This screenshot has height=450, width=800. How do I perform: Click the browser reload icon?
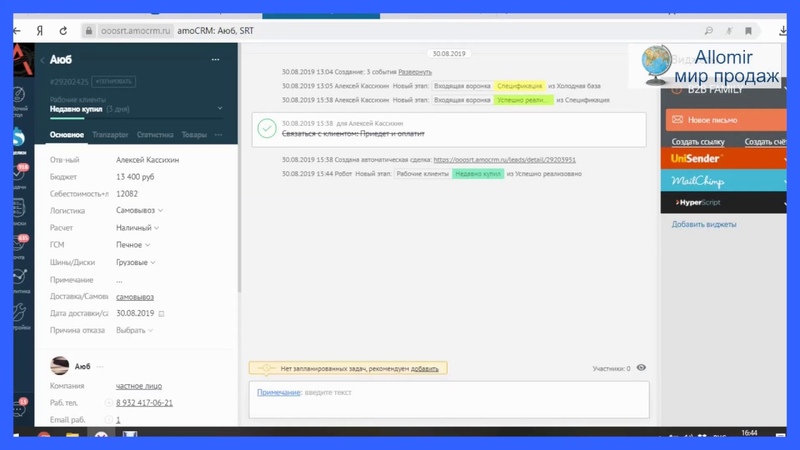point(64,31)
